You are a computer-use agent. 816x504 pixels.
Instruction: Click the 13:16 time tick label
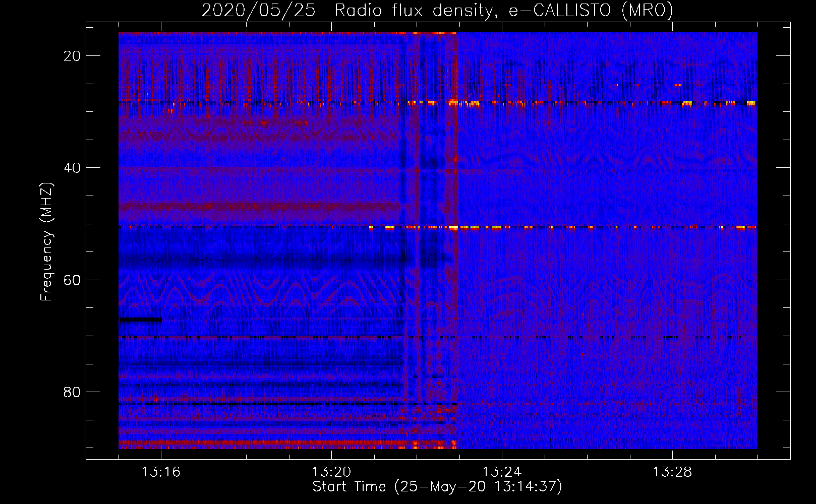coord(161,472)
